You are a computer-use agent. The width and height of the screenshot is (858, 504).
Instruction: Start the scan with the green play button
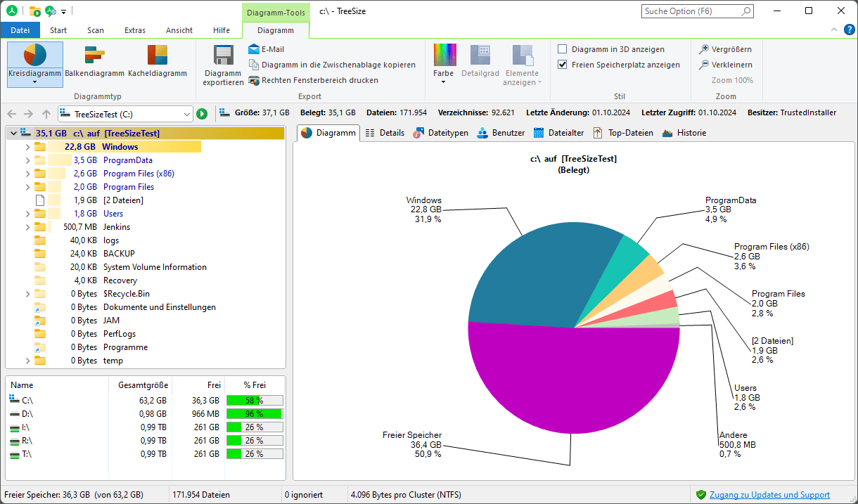[x=202, y=112]
